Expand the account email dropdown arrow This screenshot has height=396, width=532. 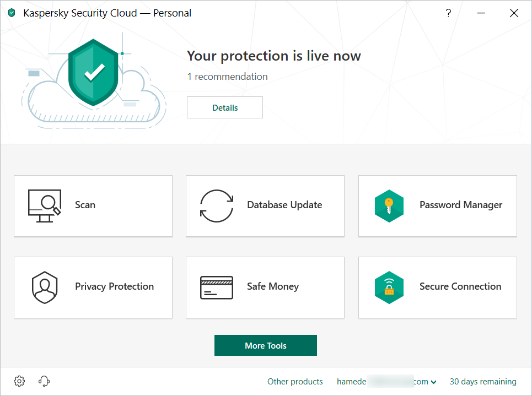[434, 382]
